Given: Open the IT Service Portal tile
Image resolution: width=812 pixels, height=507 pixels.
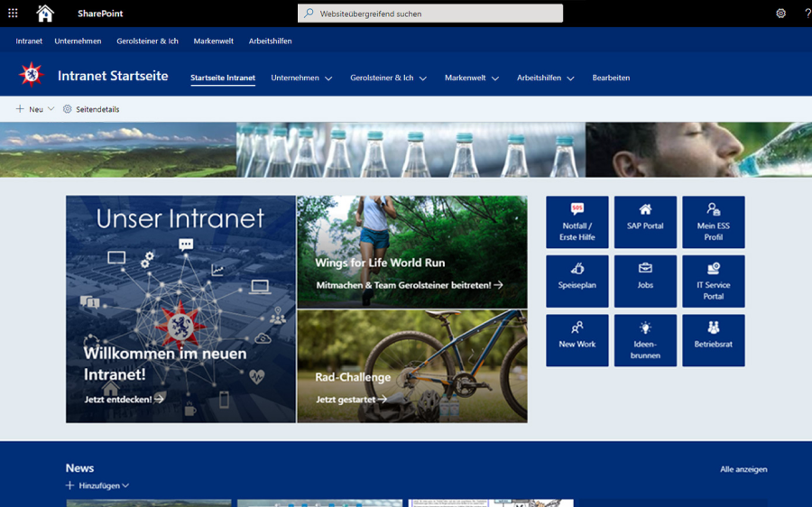Looking at the screenshot, I should (713, 281).
